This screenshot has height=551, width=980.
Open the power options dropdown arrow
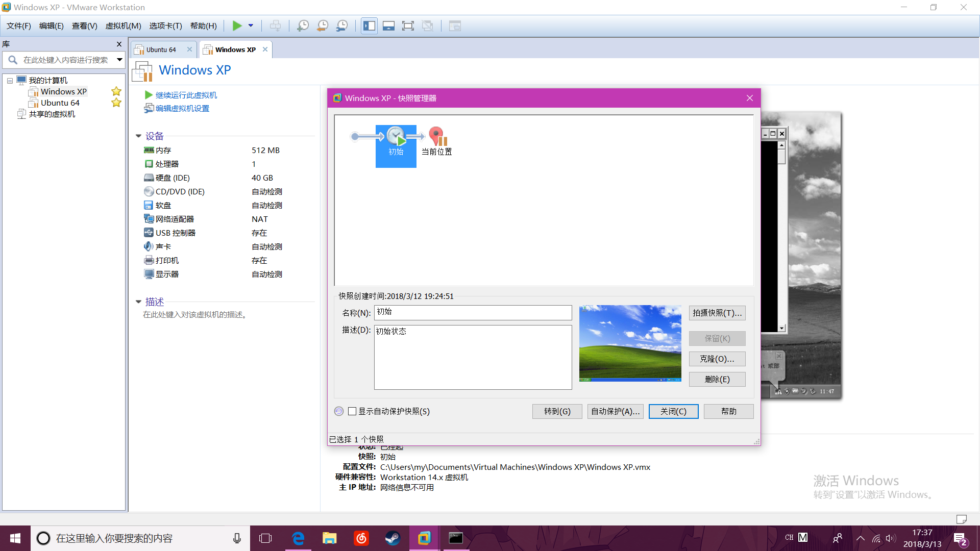251,26
